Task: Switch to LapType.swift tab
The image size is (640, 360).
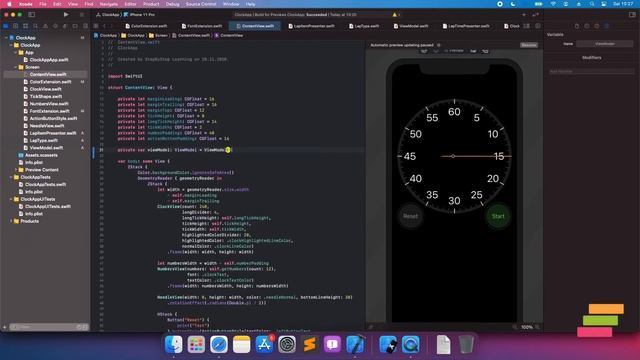Action: click(364, 26)
